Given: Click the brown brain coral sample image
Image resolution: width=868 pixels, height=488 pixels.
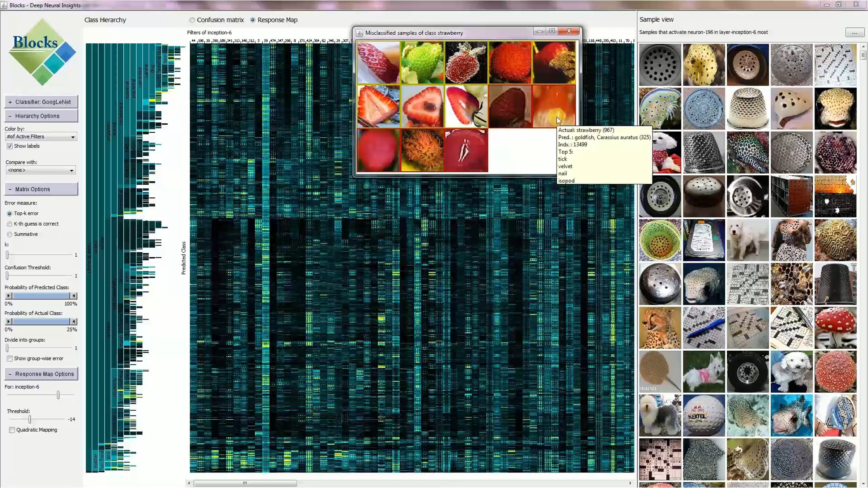Looking at the screenshot, I should (x=835, y=240).
